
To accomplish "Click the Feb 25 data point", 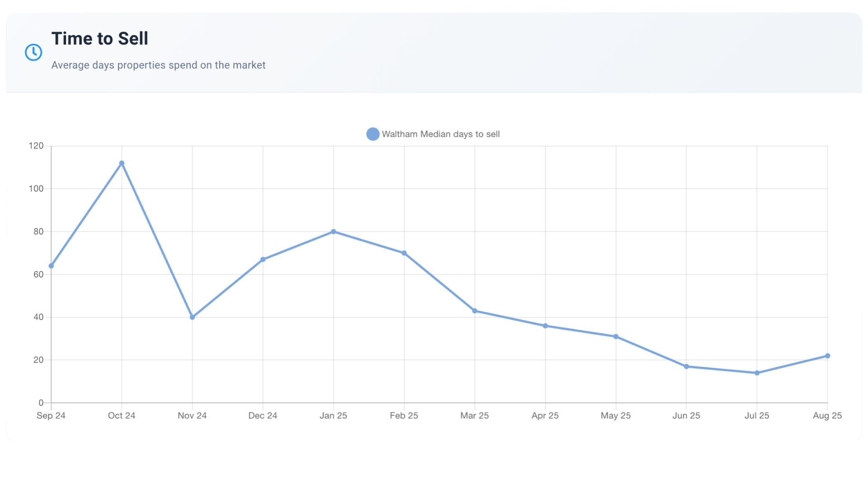I will (x=404, y=253).
